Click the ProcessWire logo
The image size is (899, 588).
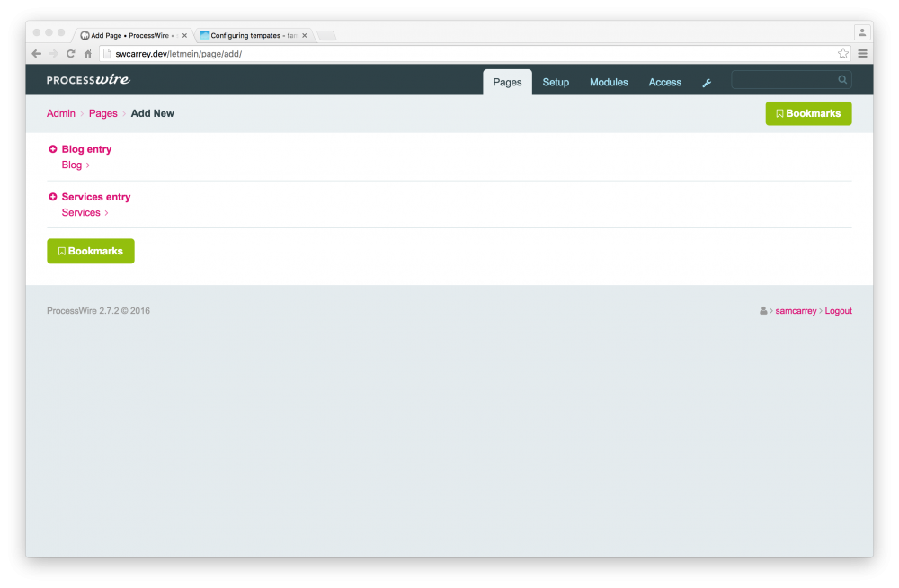pos(87,80)
